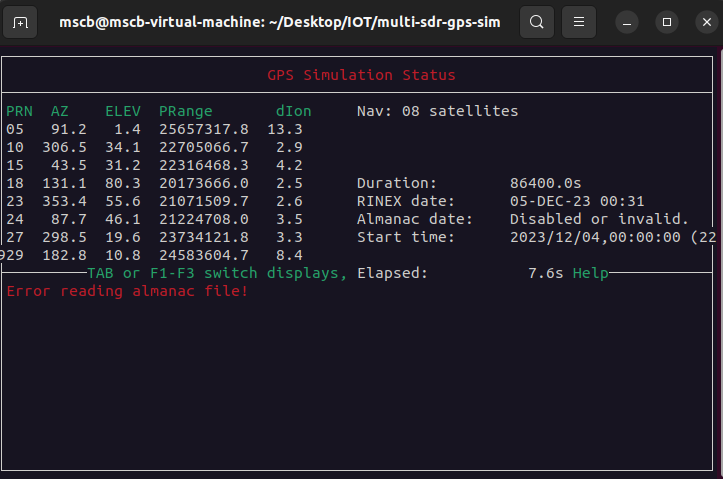
Task: Click the window title path text
Action: coord(279,22)
